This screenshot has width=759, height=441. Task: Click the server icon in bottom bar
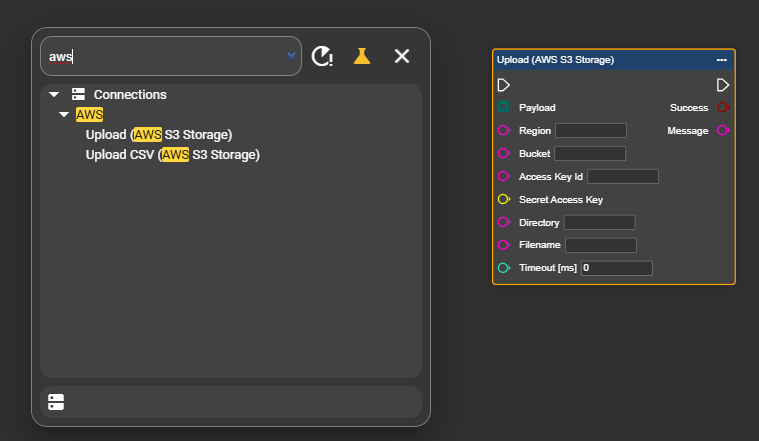click(x=56, y=402)
